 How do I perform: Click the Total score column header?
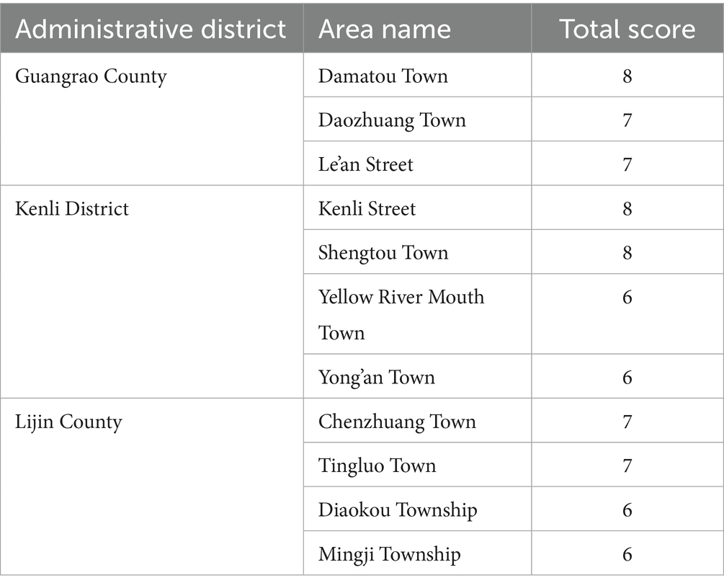tap(627, 29)
